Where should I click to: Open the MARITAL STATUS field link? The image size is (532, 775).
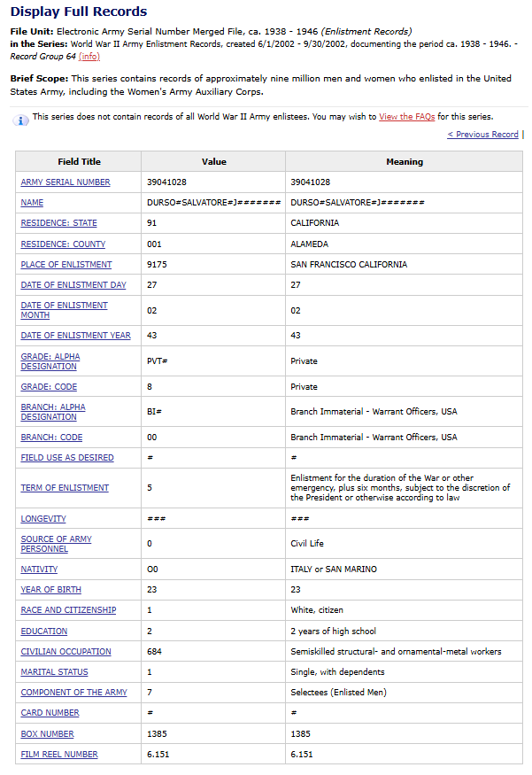pos(54,672)
